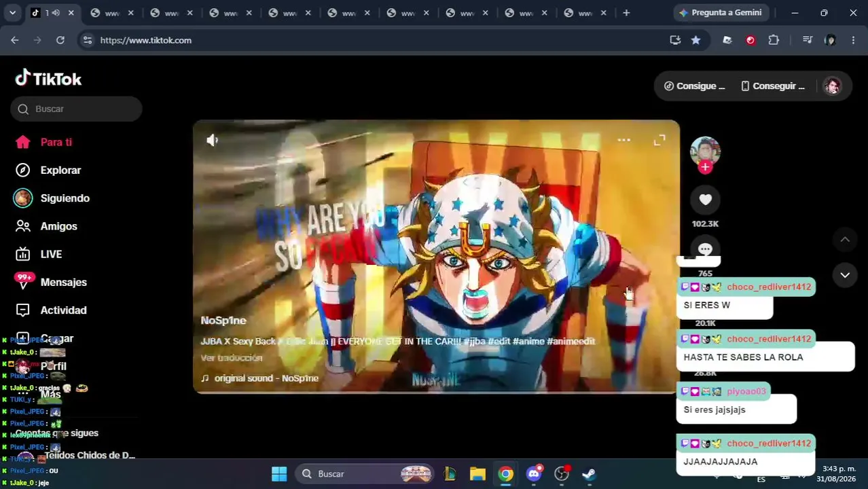Open video three-dots options menu
868x489 pixels.
[623, 140]
